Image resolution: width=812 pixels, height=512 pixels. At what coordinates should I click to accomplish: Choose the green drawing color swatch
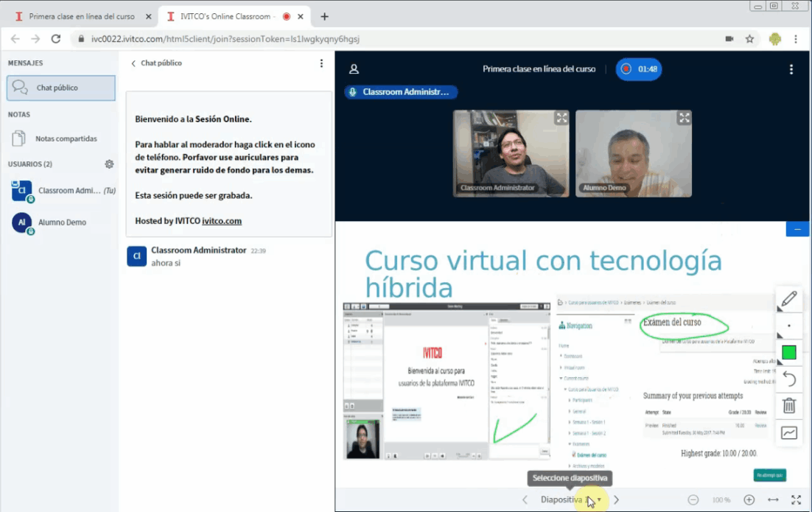pos(788,352)
